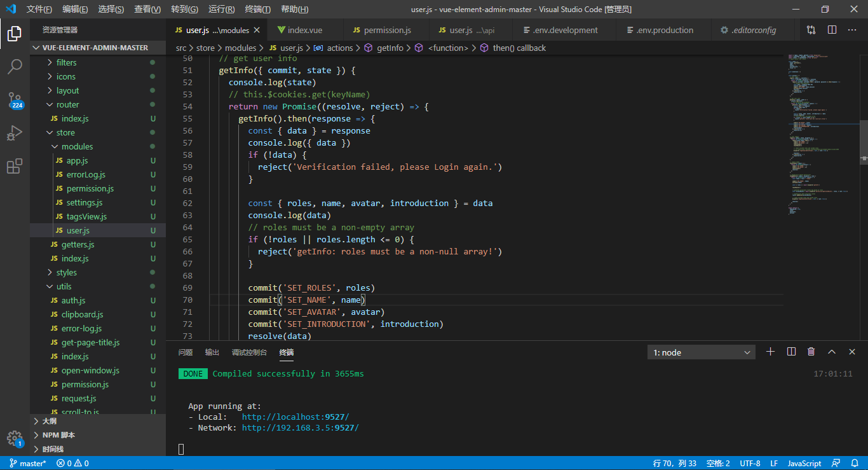This screenshot has width=868, height=470.
Task: Expand the 时间线 timeline section
Action: click(x=98, y=449)
